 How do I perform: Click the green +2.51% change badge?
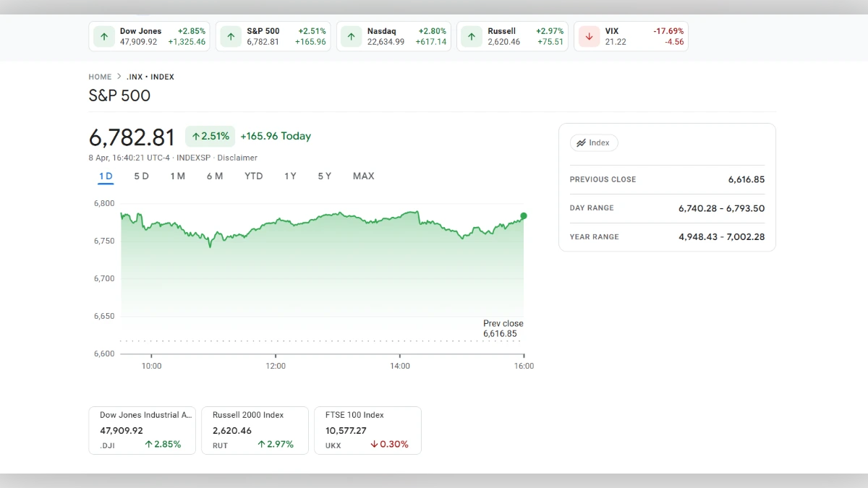pos(210,136)
